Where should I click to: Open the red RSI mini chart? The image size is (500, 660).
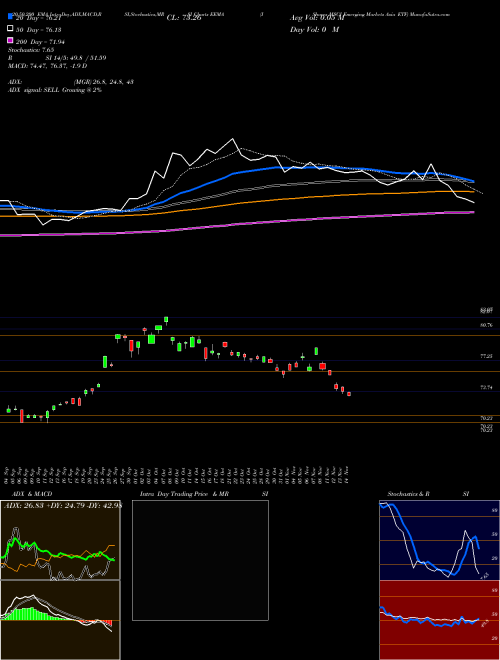click(439, 620)
